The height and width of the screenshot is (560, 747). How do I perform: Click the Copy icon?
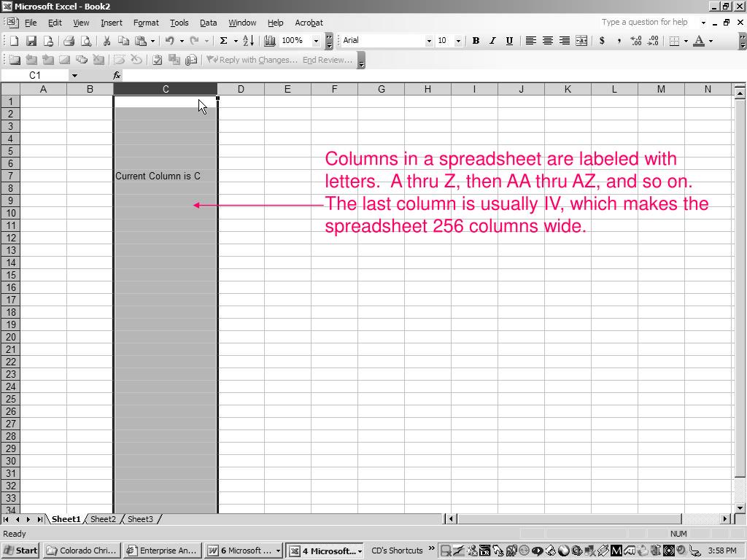[123, 41]
